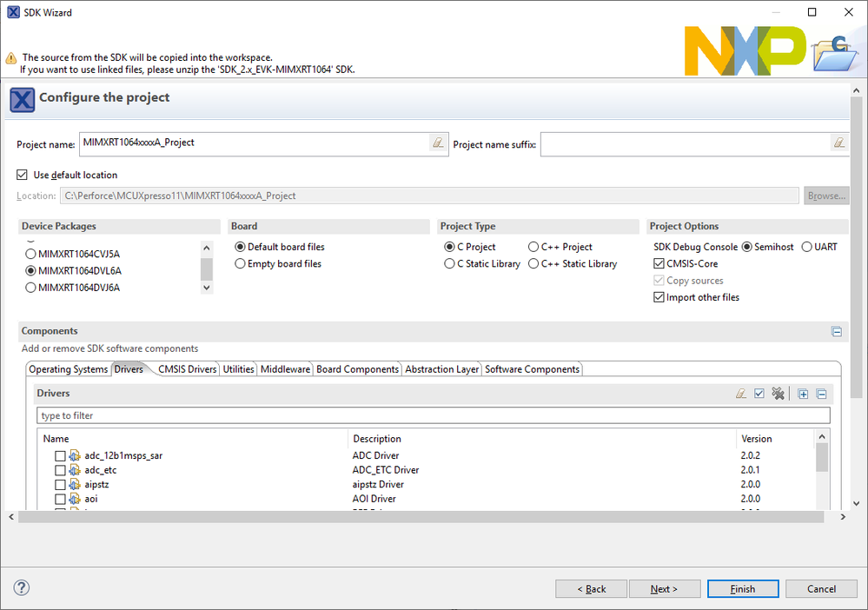Open the Software Components tab
This screenshot has height=610, width=868.
click(532, 369)
